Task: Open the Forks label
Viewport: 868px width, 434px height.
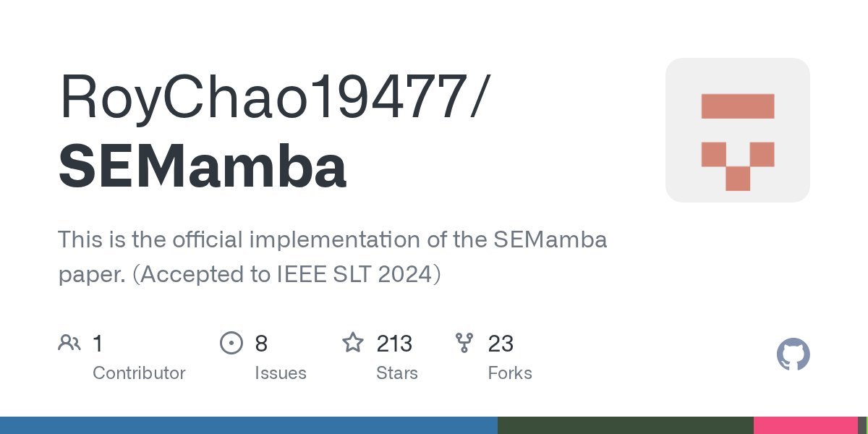Action: point(510,373)
